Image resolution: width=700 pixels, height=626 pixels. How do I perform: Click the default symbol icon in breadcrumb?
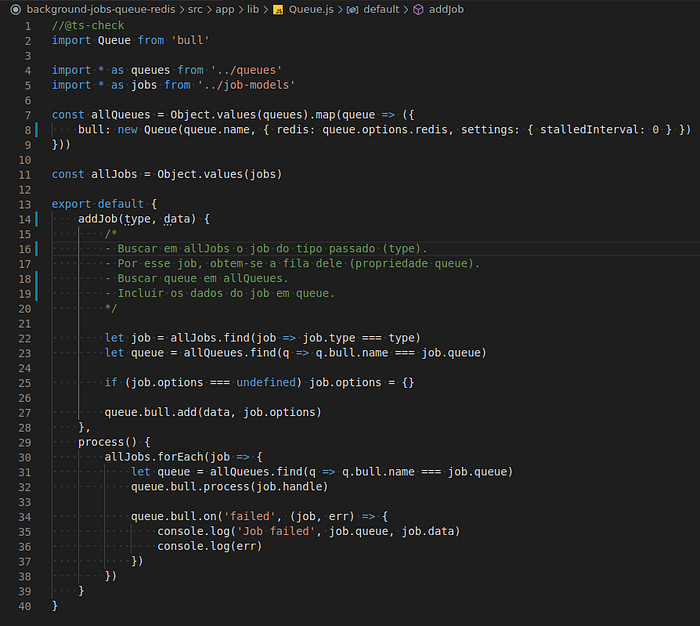click(x=352, y=10)
